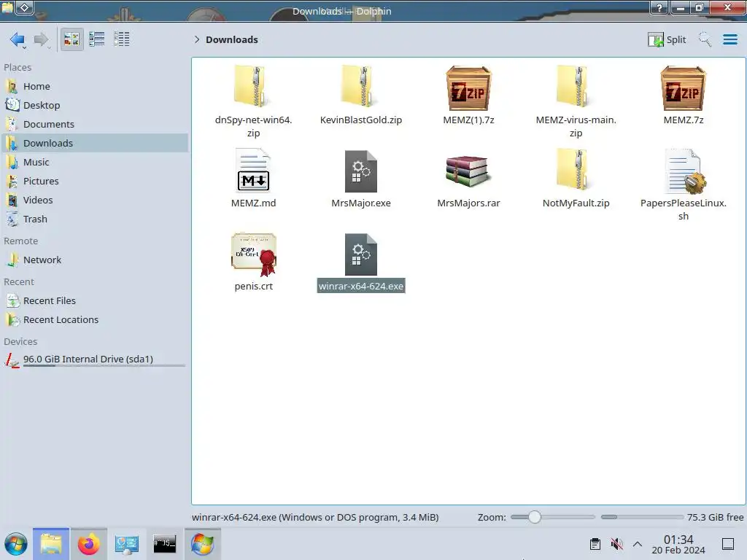Open the clipboard tray icon

point(595,544)
